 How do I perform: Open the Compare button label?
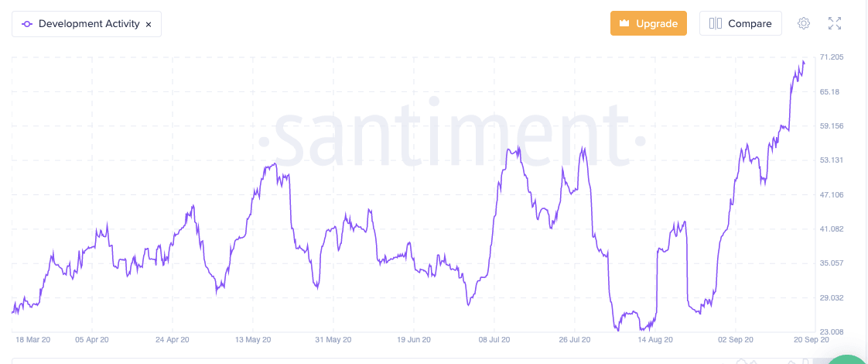pyautogui.click(x=750, y=23)
